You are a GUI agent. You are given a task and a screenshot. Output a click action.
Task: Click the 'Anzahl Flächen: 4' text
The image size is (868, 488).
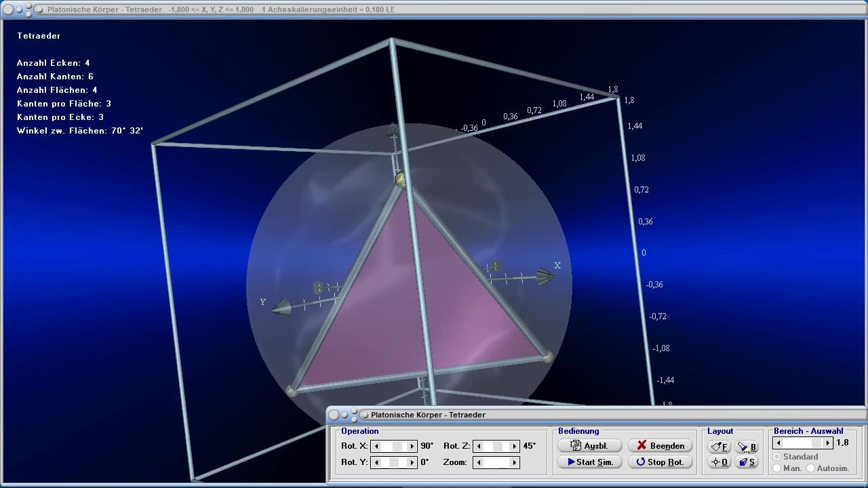57,90
